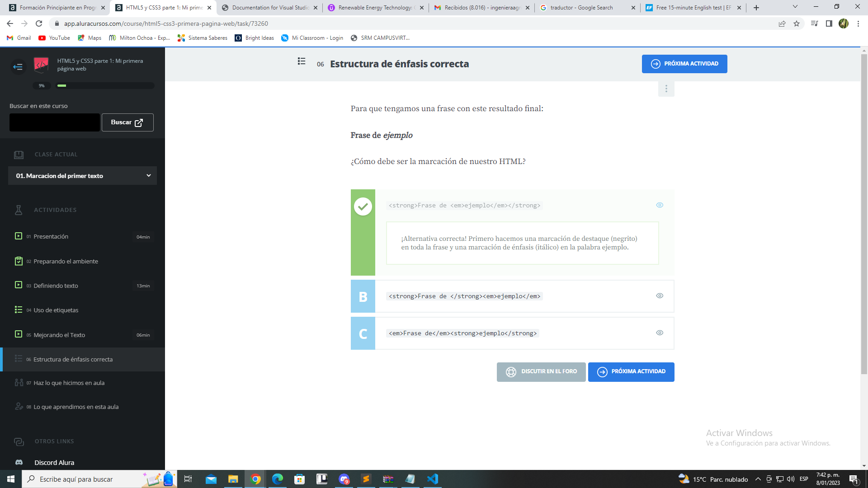
Task: Click the green checkmark correct answer icon
Action: [363, 206]
